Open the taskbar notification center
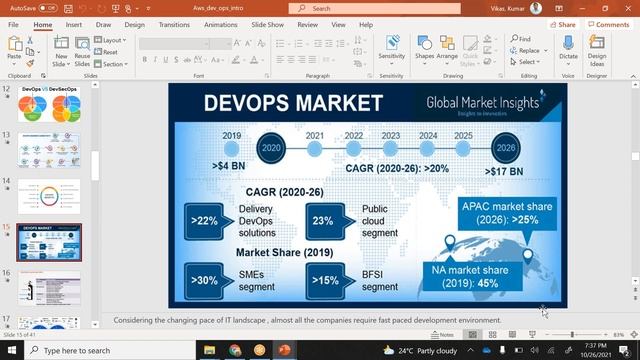Screen dimensions: 640x360 (623, 350)
